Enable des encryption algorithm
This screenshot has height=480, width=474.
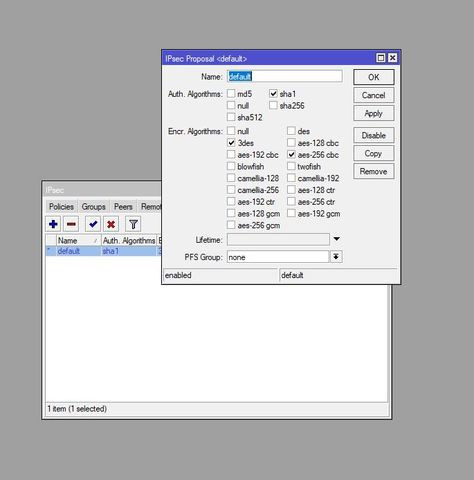tap(291, 131)
